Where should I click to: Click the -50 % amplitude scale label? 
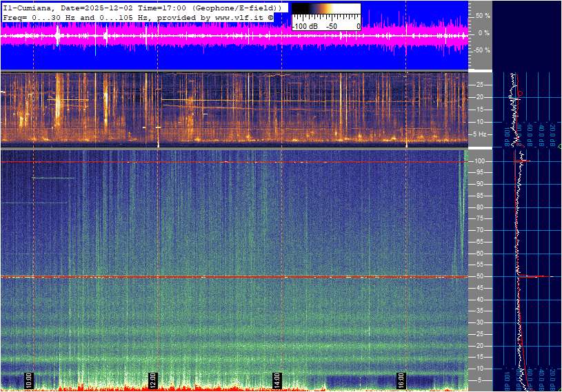tap(481, 50)
